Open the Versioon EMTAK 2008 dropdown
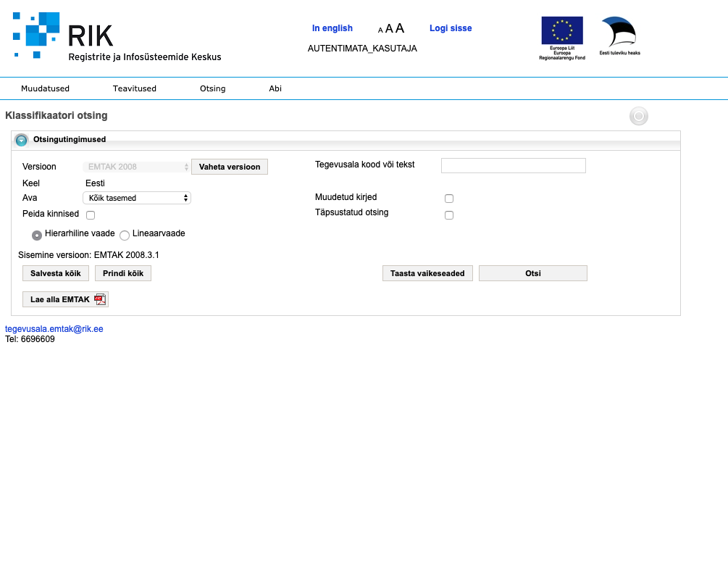Viewport: 728px width, 566px height. pyautogui.click(x=136, y=167)
